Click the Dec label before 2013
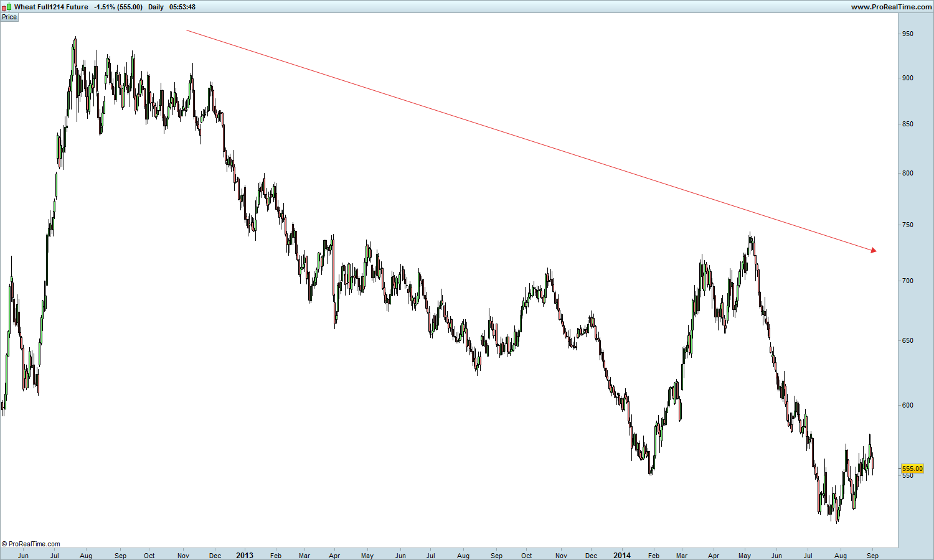Screen dimensions: 934x560 coord(215,556)
